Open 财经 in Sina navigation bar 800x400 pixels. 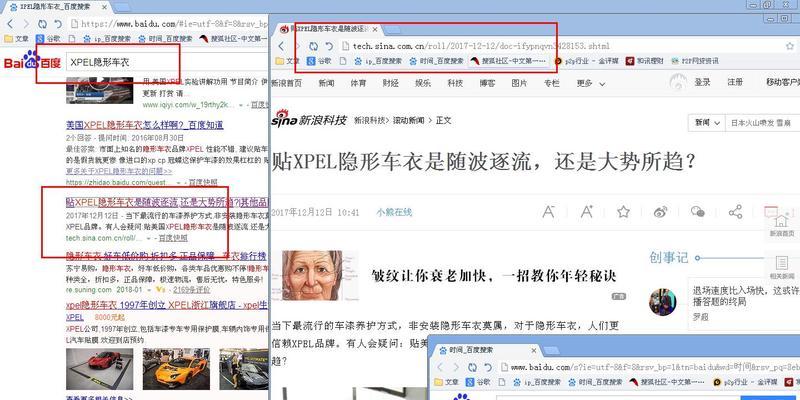click(x=390, y=83)
